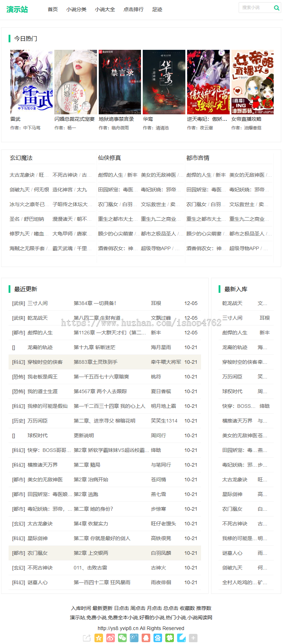Open the 小说分类 menu item
The height and width of the screenshot is (644, 283).
tap(76, 9)
